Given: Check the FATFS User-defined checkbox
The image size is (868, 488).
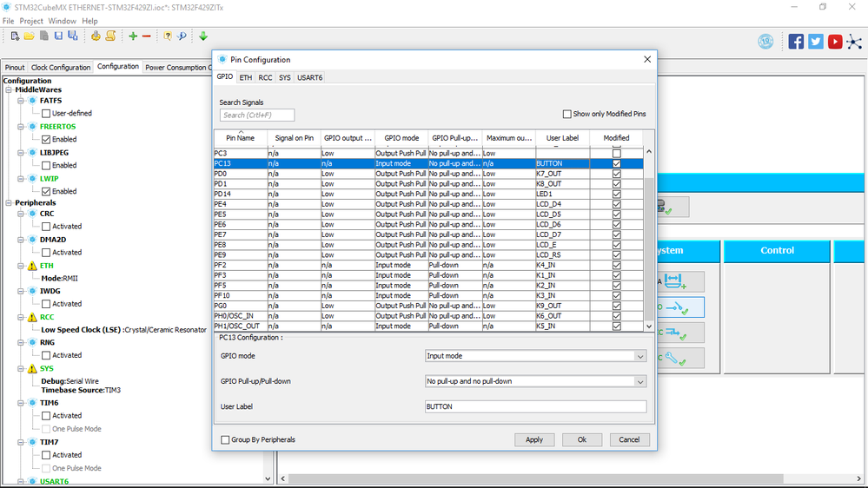Looking at the screenshot, I should (x=46, y=114).
